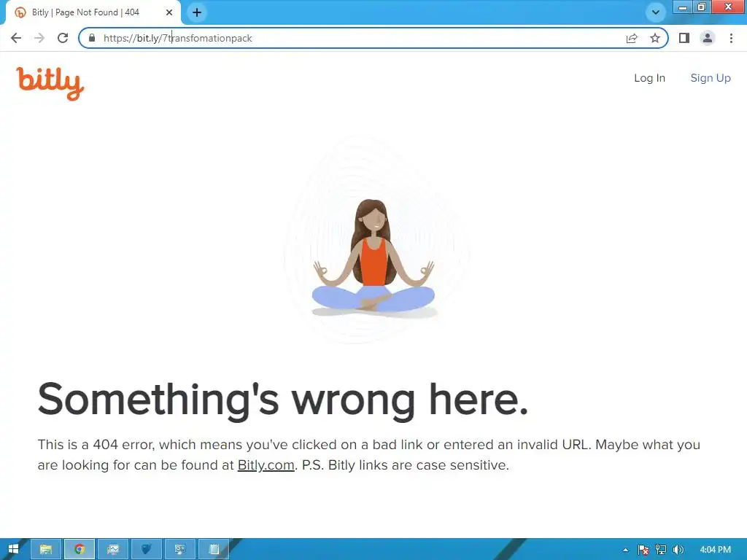Open File Explorer from the taskbar
The height and width of the screenshot is (560, 747).
(x=46, y=550)
